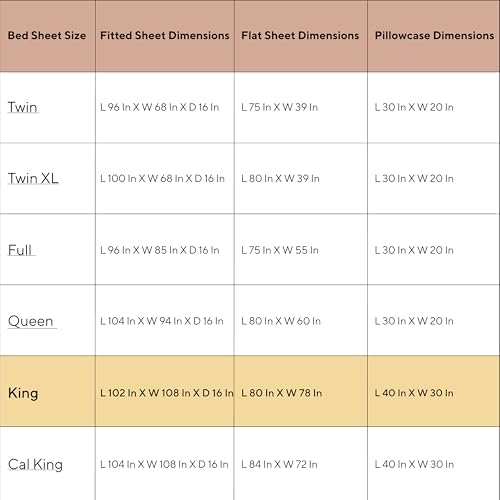The height and width of the screenshot is (500, 500).
Task: Open the Cal King size link
Action: (x=35, y=464)
